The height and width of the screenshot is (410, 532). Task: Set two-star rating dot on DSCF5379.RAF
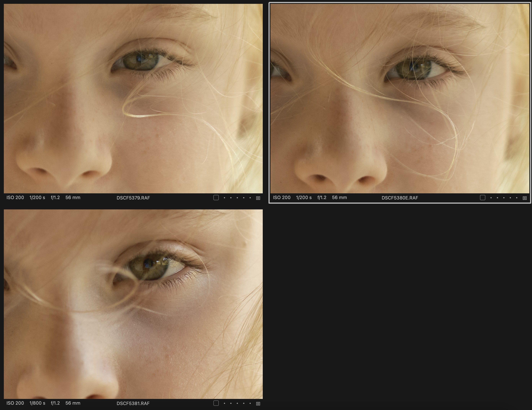click(x=231, y=198)
